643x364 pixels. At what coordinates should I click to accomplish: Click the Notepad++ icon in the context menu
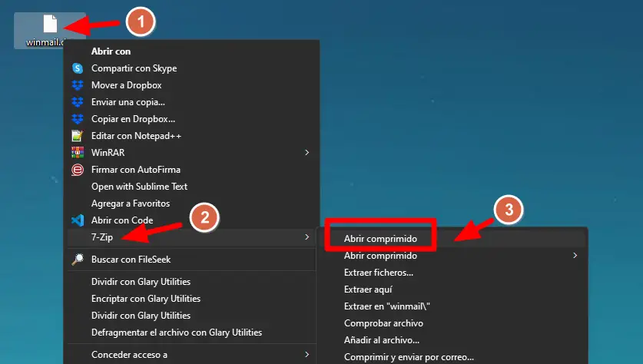78,136
